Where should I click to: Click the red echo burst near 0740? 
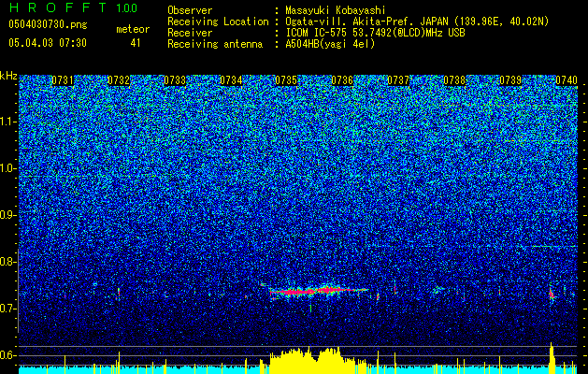552,295
